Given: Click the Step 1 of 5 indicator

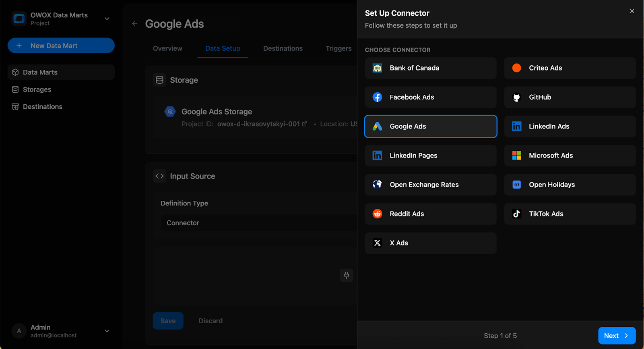Looking at the screenshot, I should click(x=500, y=336).
